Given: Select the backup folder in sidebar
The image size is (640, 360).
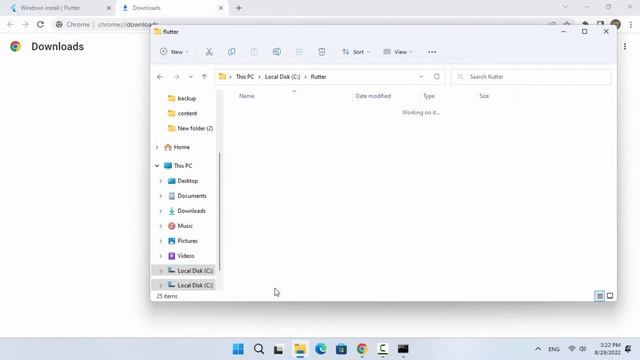Looking at the screenshot, I should click(182, 98).
